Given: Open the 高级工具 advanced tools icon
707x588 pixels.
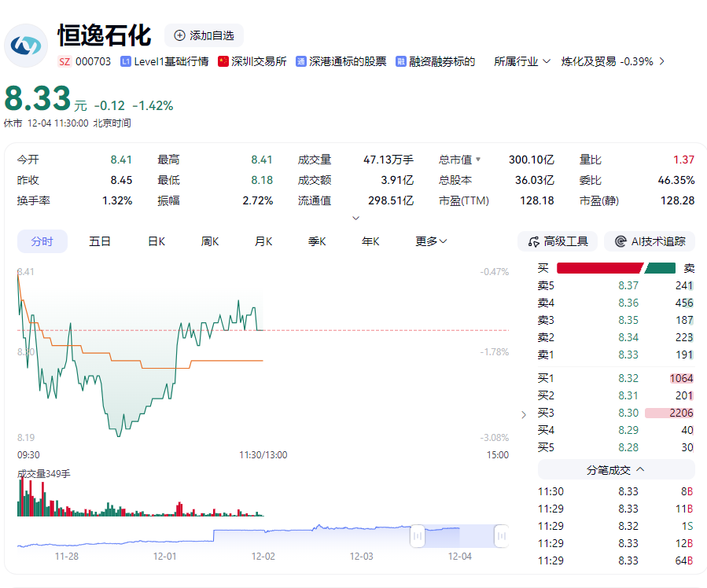Looking at the screenshot, I should coord(533,241).
